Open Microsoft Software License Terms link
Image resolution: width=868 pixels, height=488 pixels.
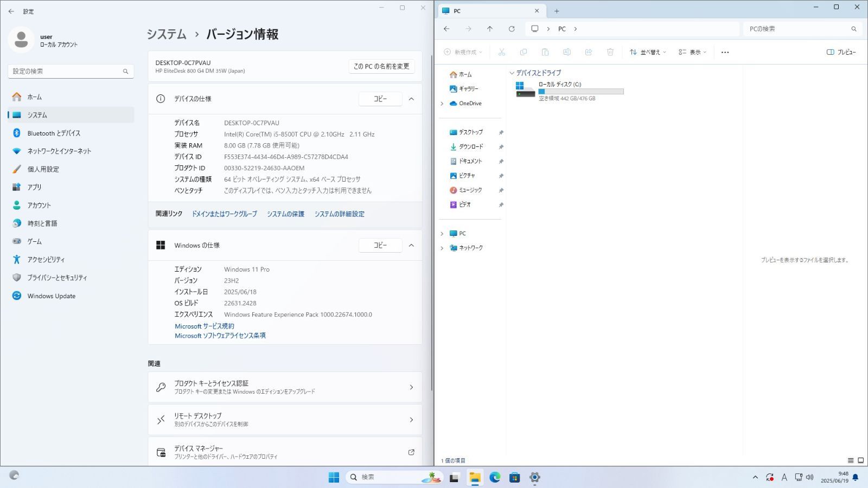click(220, 336)
